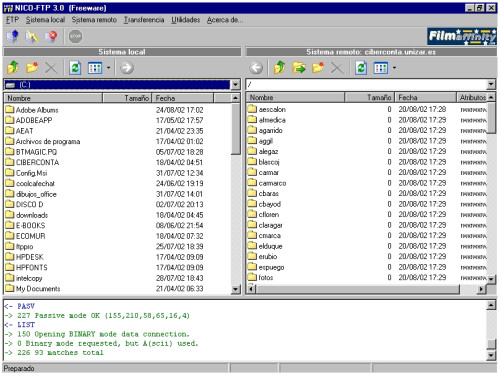This screenshot has height=376, width=500.
Task: Sort remote files by Nombre column
Action: coord(296,97)
